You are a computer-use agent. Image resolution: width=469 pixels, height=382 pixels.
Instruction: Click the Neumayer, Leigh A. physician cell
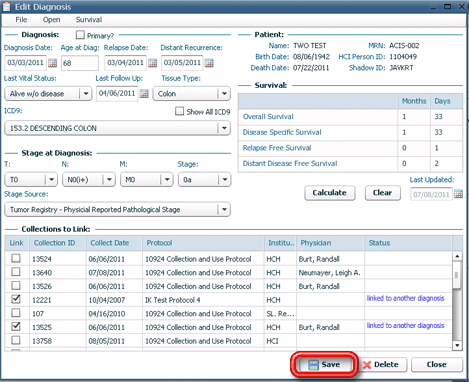[x=329, y=273]
